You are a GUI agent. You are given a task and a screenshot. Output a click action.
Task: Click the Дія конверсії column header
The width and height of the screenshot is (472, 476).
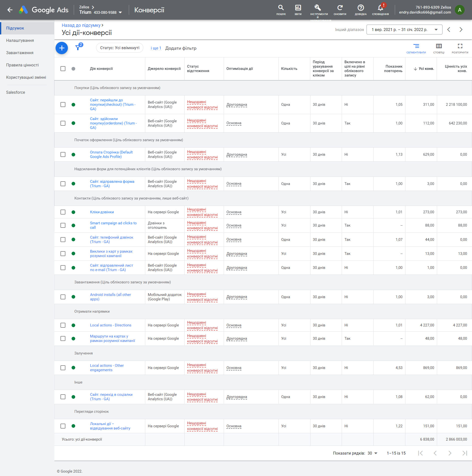101,69
